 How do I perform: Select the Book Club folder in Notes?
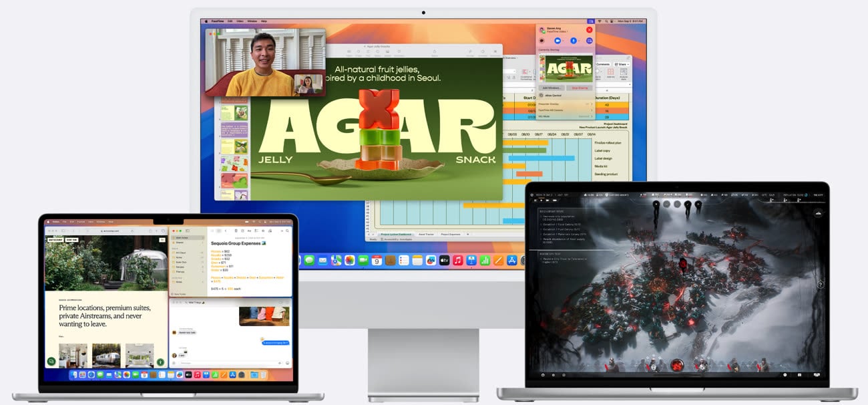pos(188,262)
